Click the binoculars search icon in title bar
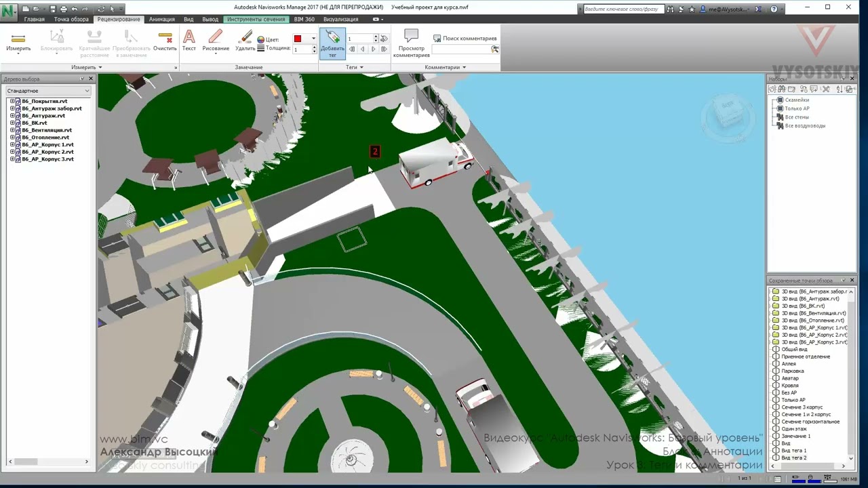 670,9
